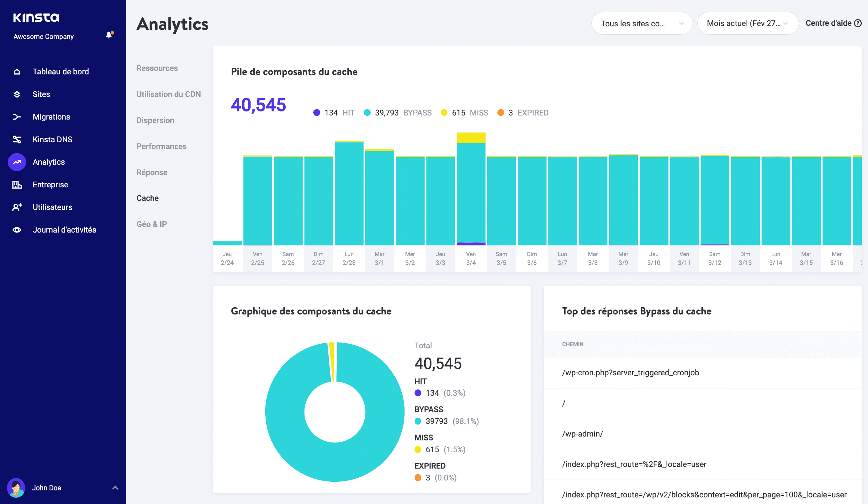Click the Tableau de bord icon
Image resolution: width=868 pixels, height=504 pixels.
coord(17,71)
